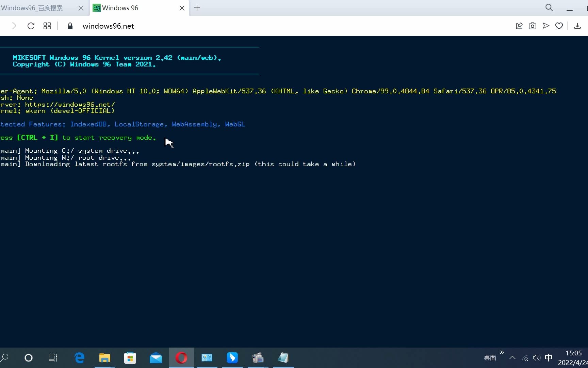The image size is (588, 368).
Task: Click the "None" hash value text
Action: click(x=25, y=98)
